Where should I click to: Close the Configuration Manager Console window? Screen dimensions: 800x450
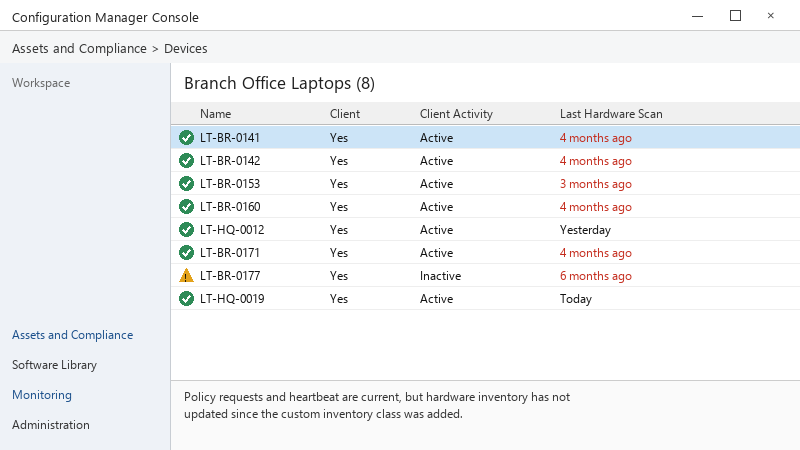[x=770, y=16]
